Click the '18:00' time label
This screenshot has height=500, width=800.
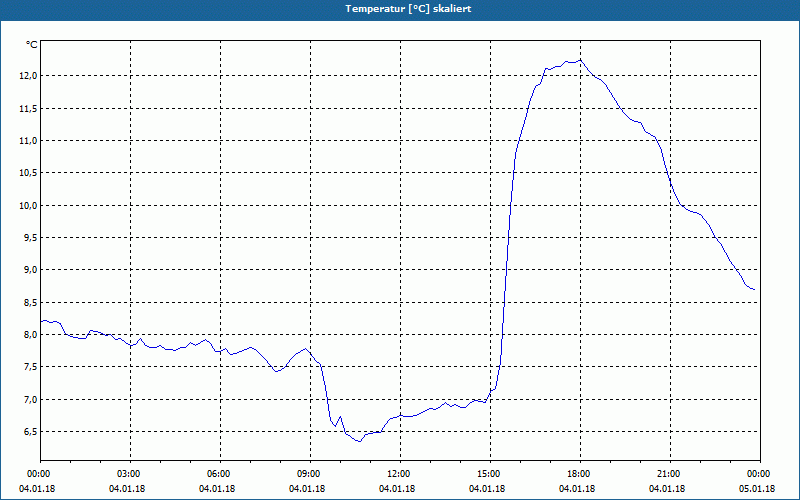[x=580, y=474]
